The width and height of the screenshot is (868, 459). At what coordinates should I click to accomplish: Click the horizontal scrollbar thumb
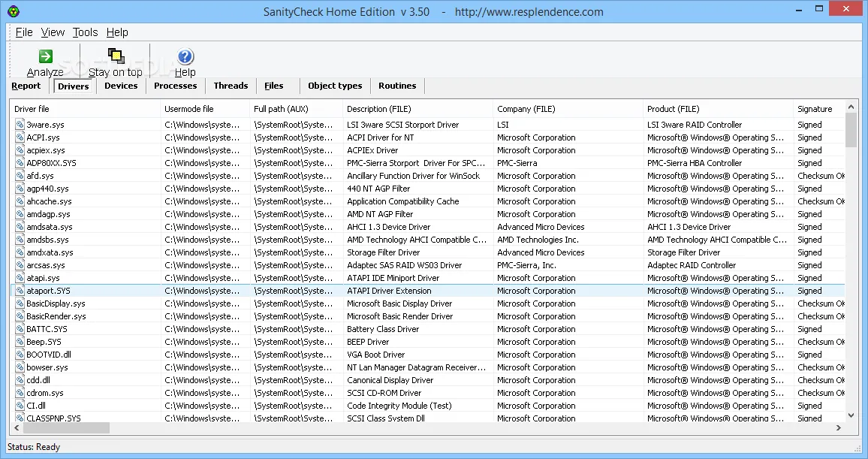66,427
